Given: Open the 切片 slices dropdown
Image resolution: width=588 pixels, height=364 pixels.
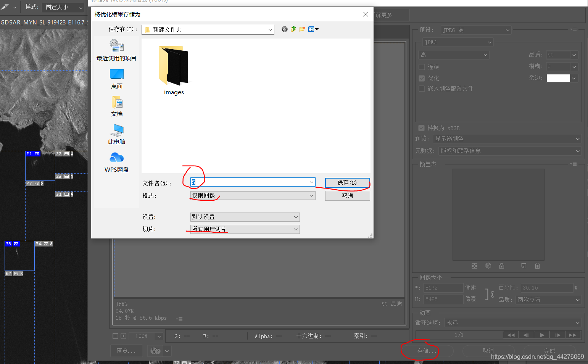Looking at the screenshot, I should (245, 229).
